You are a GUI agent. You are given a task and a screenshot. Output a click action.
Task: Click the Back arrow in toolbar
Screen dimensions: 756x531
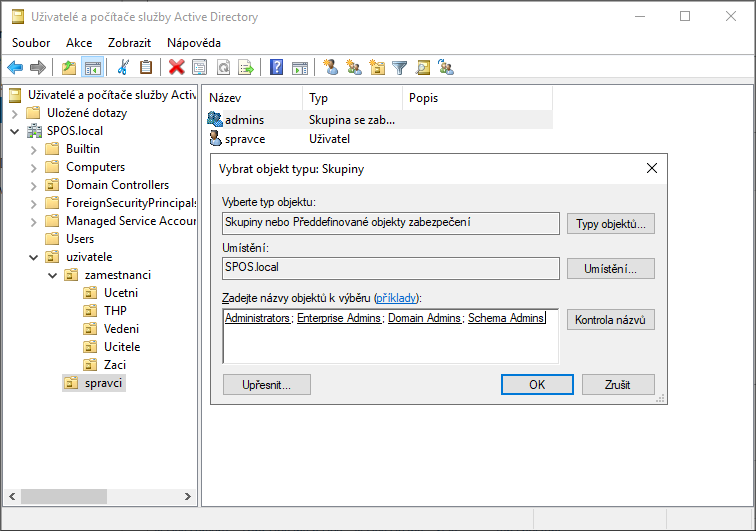(15, 68)
